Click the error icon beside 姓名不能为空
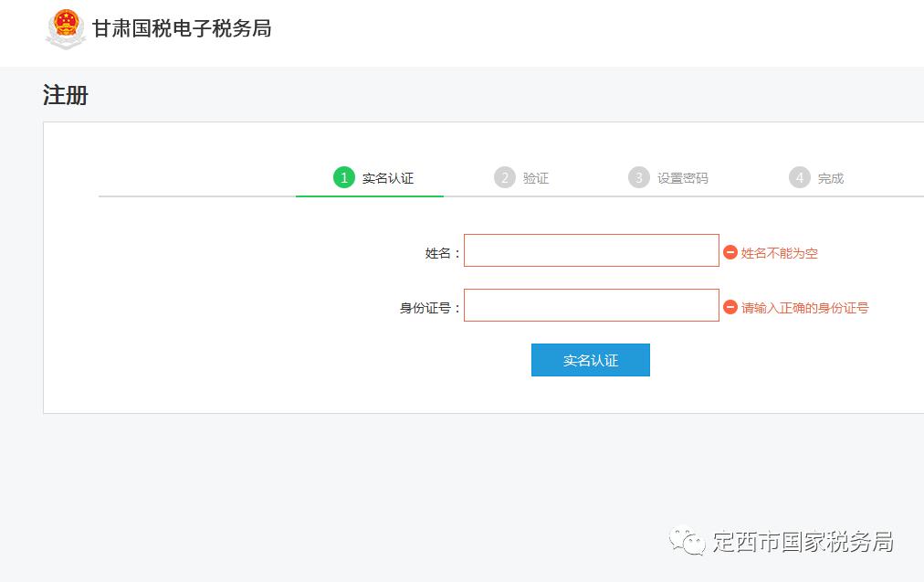This screenshot has width=924, height=582. pyautogui.click(x=731, y=253)
